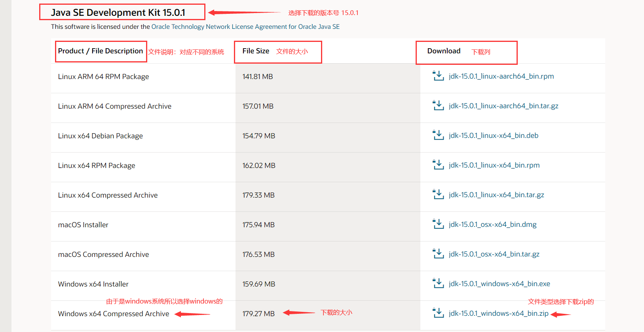Click the 179.27 MB file size
This screenshot has height=332, width=644.
point(258,314)
